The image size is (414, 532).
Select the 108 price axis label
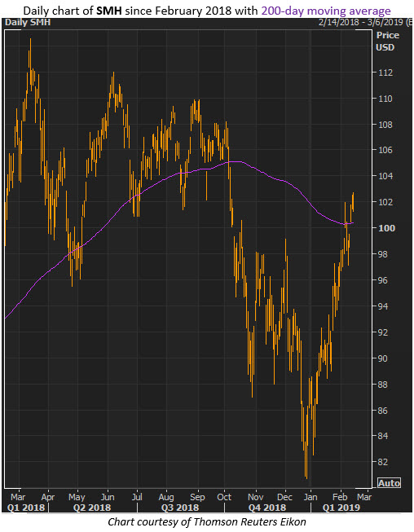pos(385,125)
